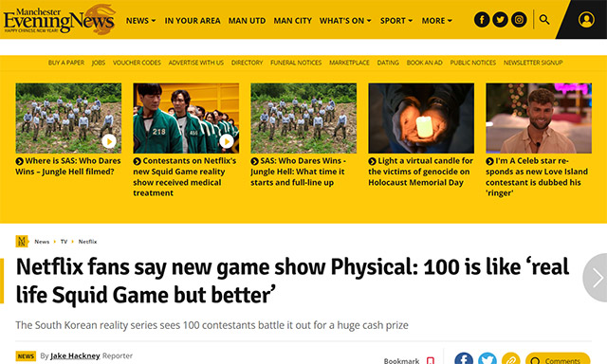This screenshot has width=607, height=364.
Task: Open PUBLIC NOTICES link
Action: pos(473,63)
